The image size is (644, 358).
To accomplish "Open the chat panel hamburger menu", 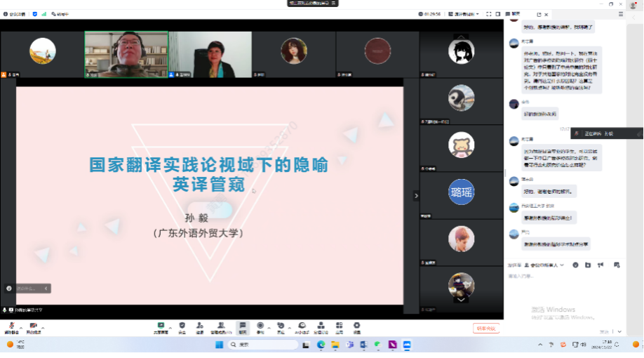I will point(621,14).
